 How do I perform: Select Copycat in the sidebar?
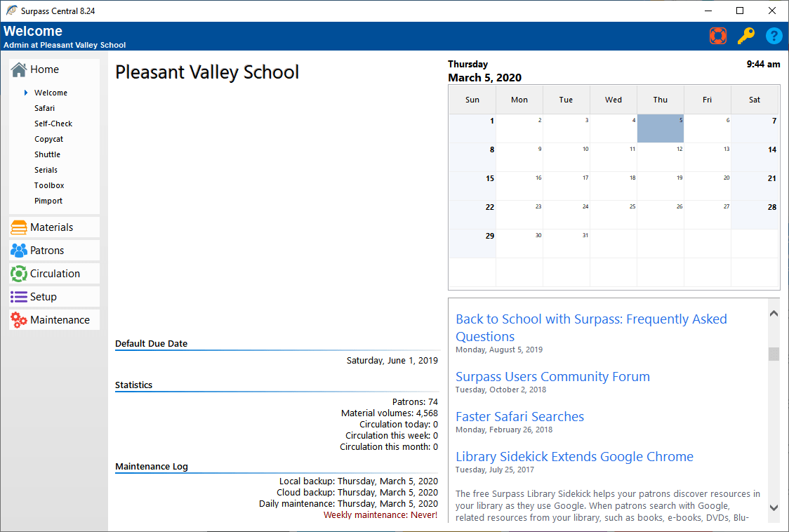point(49,140)
